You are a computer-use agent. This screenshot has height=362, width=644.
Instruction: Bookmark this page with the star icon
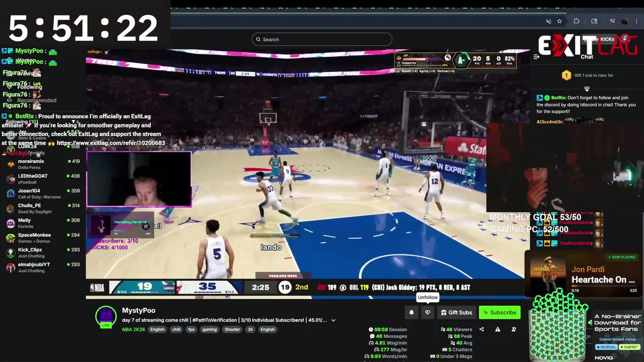[x=559, y=21]
